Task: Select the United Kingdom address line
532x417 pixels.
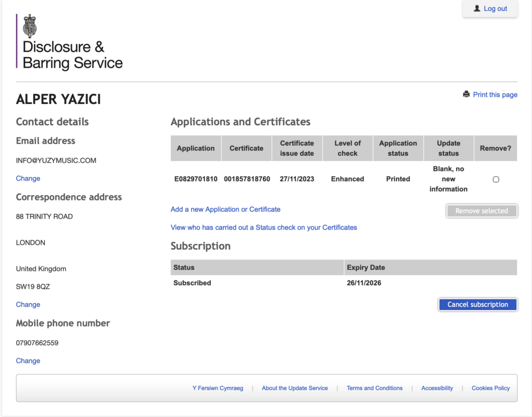Action: coord(41,269)
